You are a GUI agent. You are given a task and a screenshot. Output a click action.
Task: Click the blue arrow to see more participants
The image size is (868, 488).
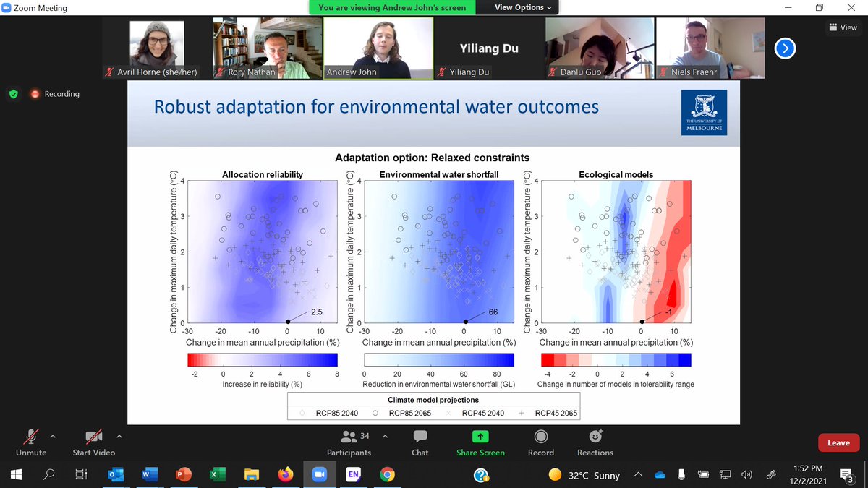pyautogui.click(x=785, y=48)
